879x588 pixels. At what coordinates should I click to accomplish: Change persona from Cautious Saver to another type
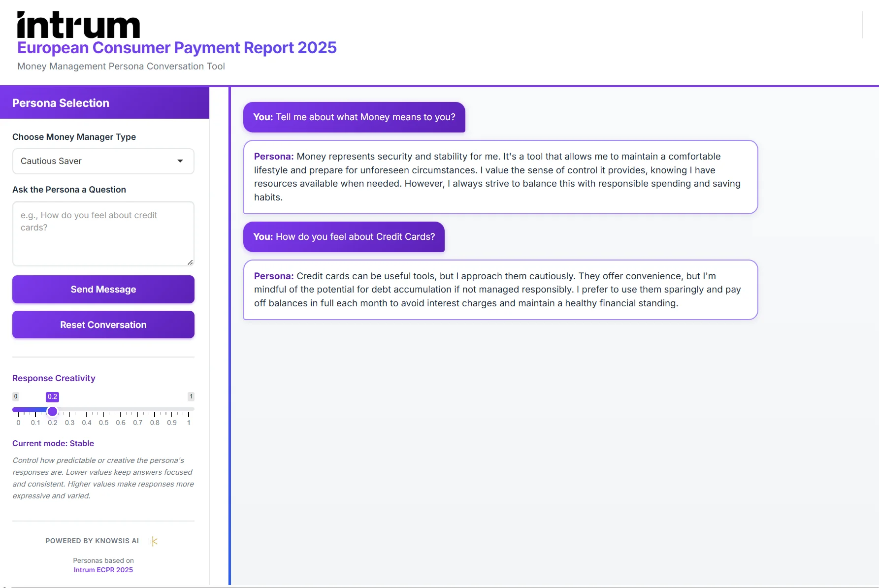click(x=103, y=161)
